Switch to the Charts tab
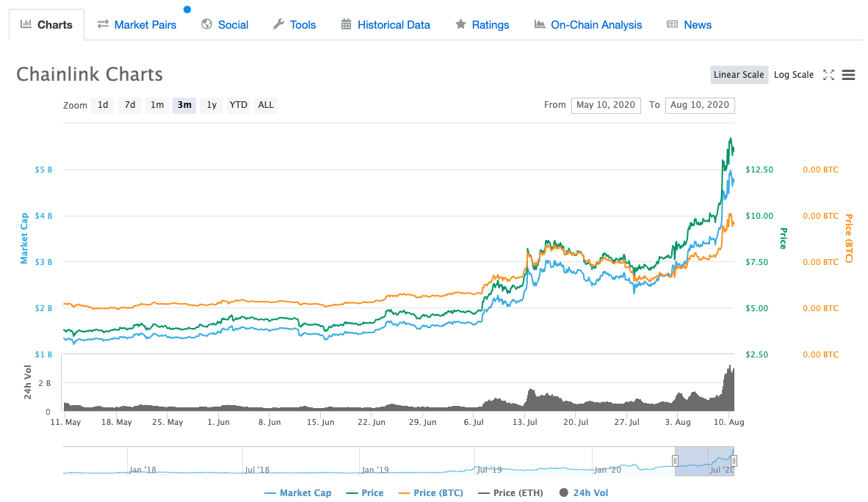Viewport: 868px width, 502px height. coord(46,24)
